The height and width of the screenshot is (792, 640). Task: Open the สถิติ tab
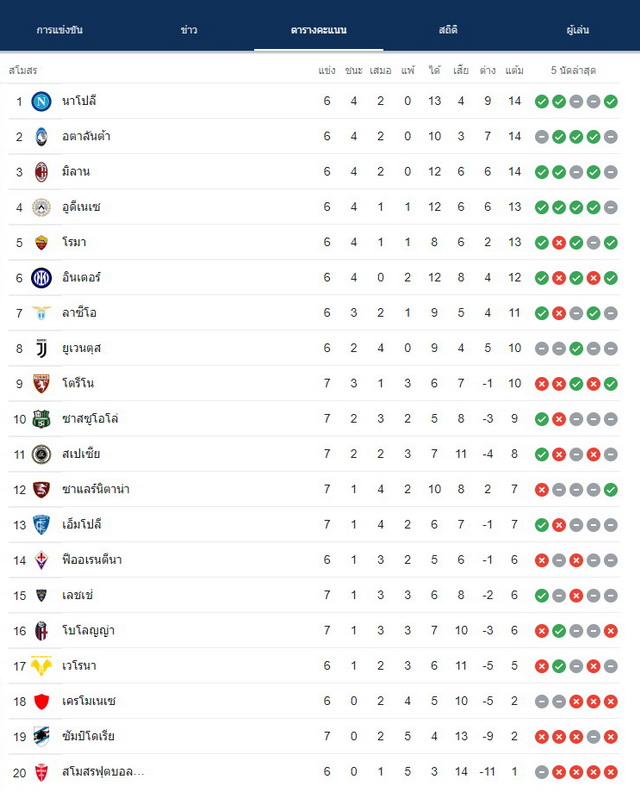pos(448,30)
